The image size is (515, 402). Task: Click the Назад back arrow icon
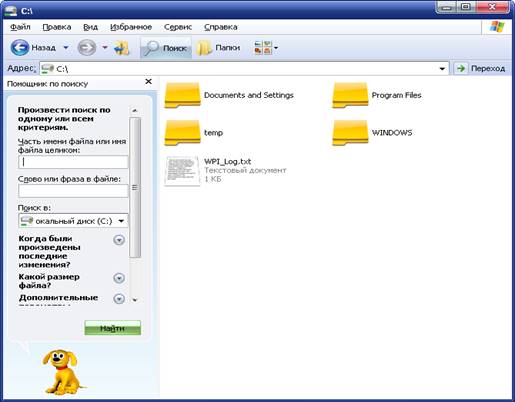[x=20, y=48]
